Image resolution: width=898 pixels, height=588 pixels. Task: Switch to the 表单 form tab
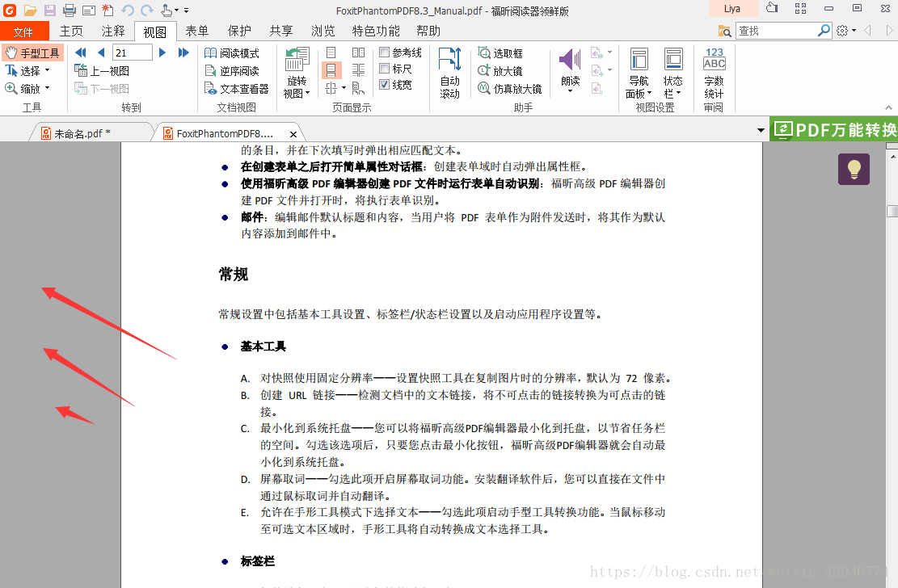tap(196, 31)
